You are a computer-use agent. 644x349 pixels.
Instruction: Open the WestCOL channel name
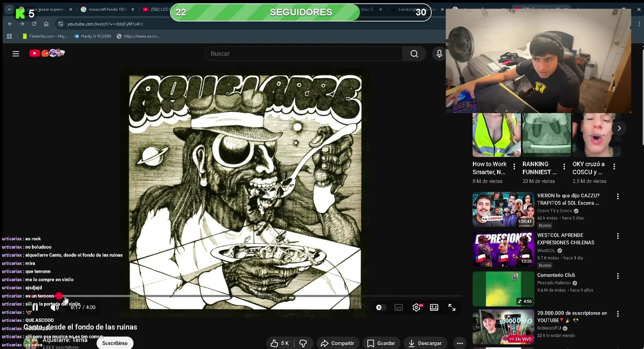[x=546, y=251]
